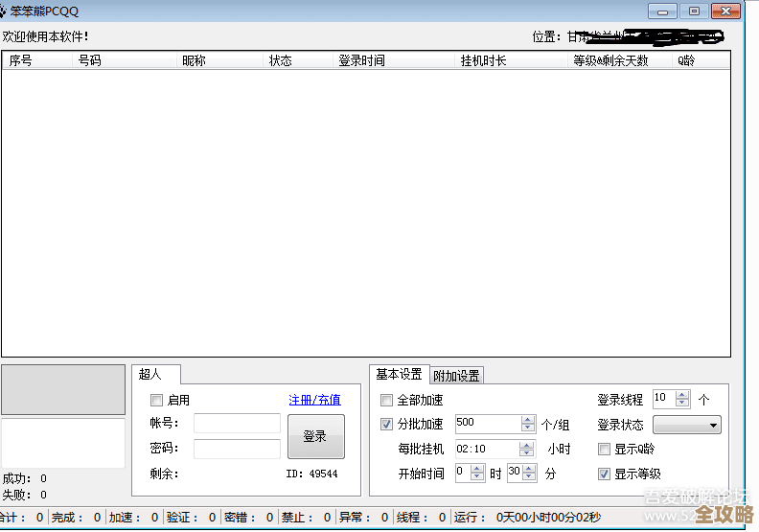The width and height of the screenshot is (759, 532).
Task: Click the 02:10 每批挂机 time field
Action: click(488, 449)
